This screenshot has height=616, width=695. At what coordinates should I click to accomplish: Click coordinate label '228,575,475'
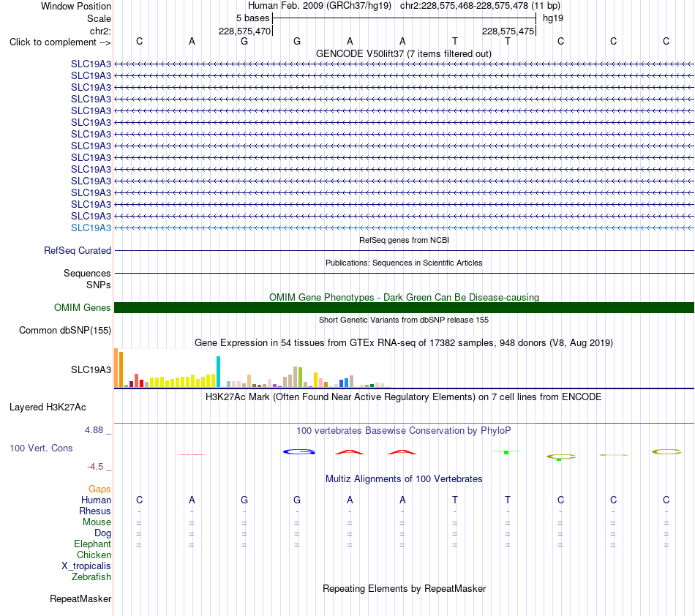click(508, 31)
